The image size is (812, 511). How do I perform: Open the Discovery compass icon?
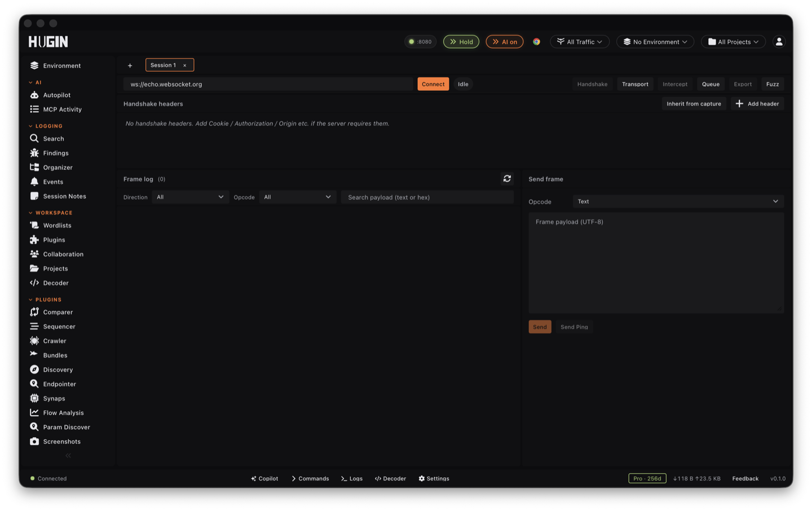(x=34, y=370)
